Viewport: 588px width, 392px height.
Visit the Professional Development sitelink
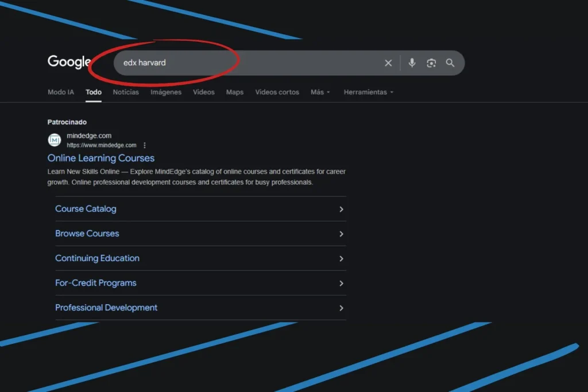106,308
